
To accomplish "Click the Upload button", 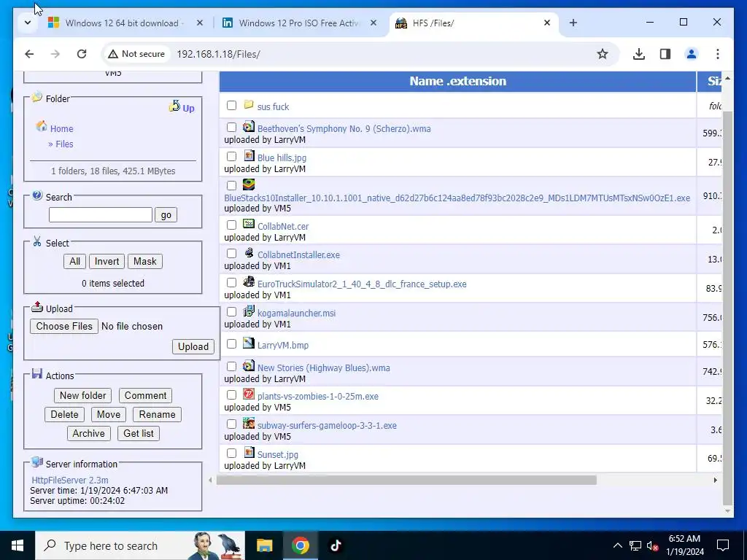I will point(193,346).
